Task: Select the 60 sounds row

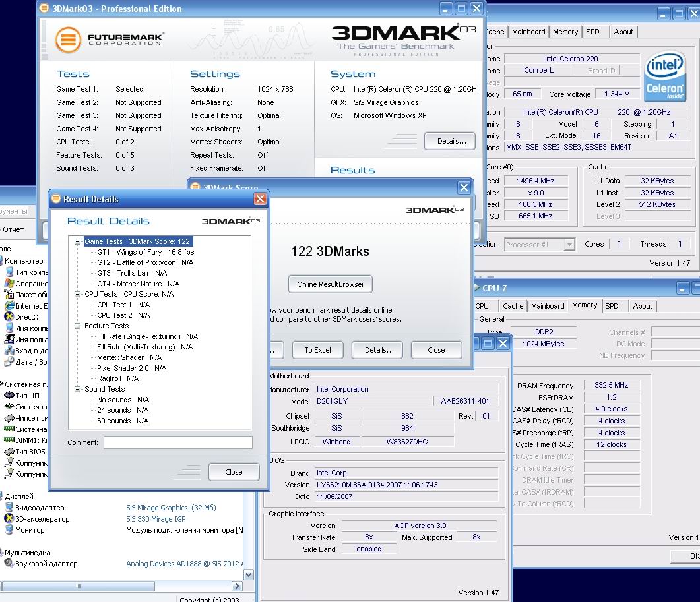Action: [123, 421]
